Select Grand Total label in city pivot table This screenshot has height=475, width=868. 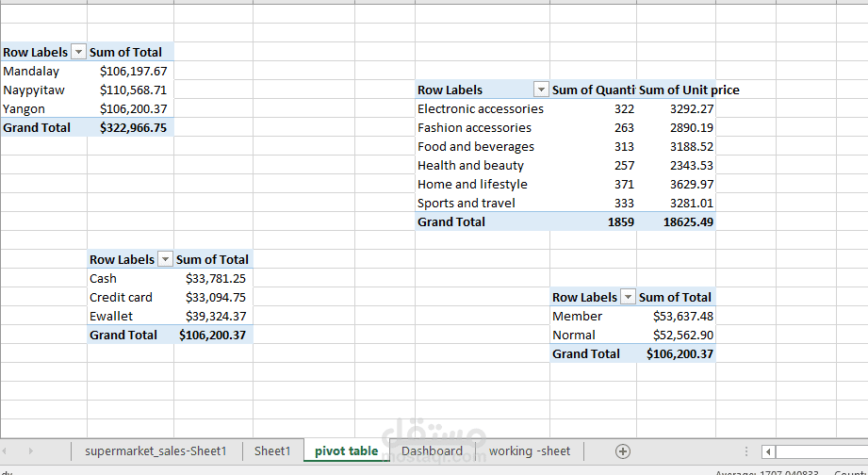[x=43, y=127]
